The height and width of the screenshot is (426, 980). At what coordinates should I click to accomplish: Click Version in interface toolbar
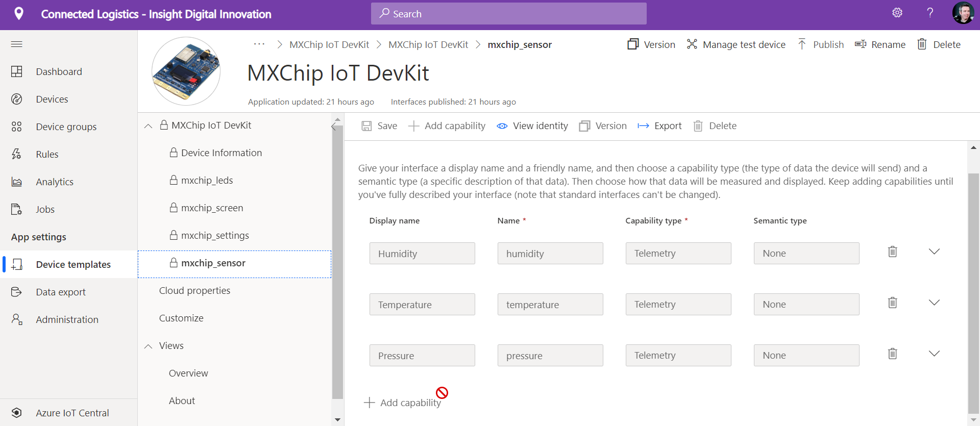click(603, 126)
